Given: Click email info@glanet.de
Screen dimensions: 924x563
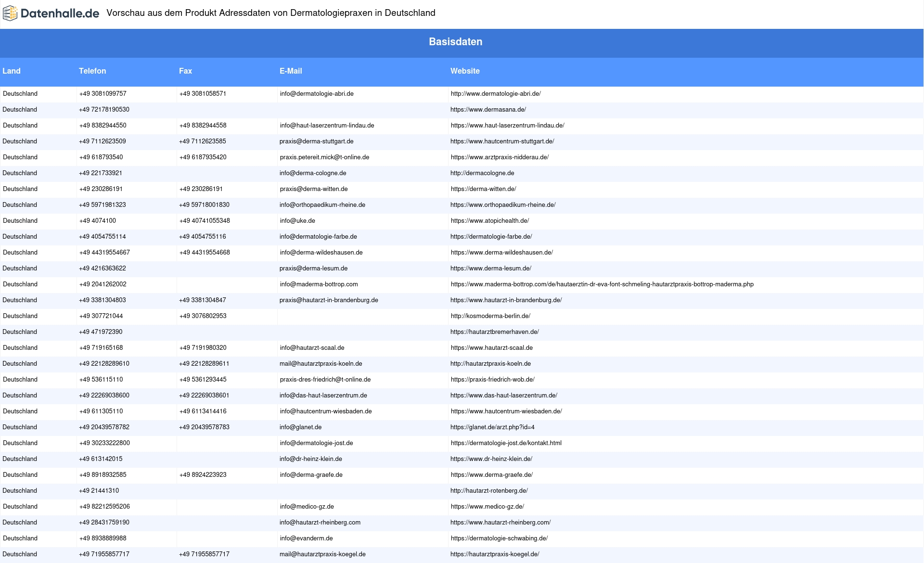Looking at the screenshot, I should [300, 427].
